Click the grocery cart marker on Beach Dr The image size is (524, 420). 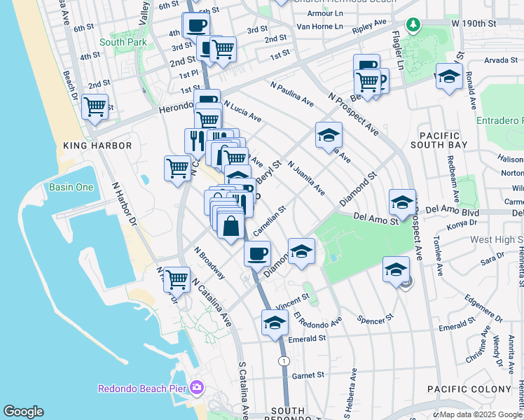click(x=95, y=108)
